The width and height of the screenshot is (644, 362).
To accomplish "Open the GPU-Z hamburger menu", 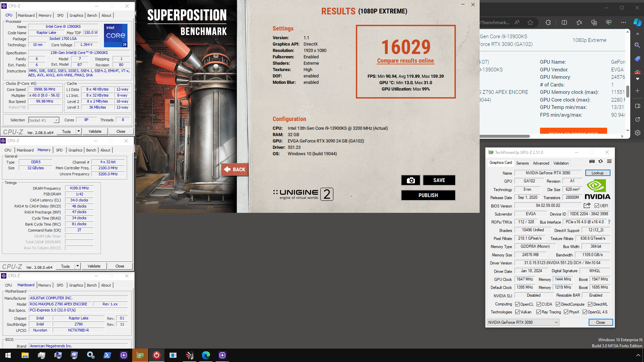I will point(609,162).
